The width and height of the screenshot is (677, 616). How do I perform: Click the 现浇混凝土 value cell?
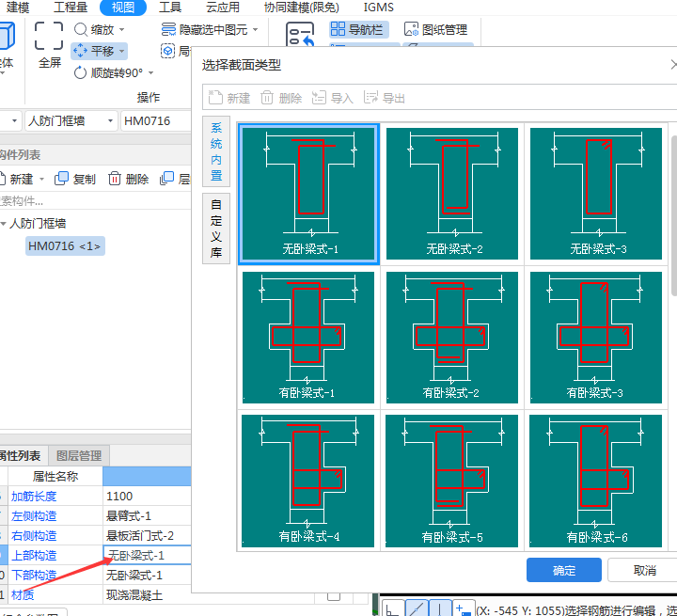click(147, 595)
